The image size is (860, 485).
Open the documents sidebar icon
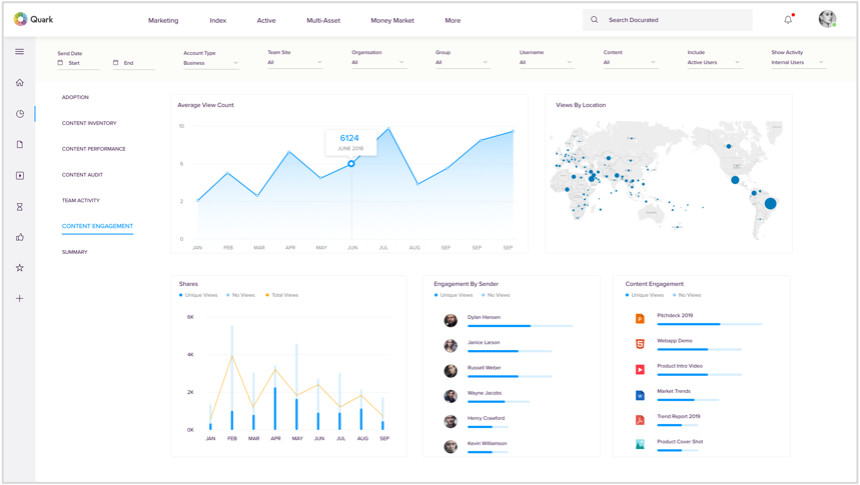pos(20,145)
